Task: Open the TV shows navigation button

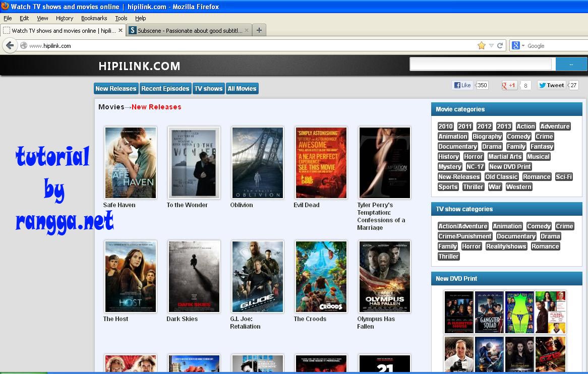Action: click(x=208, y=88)
